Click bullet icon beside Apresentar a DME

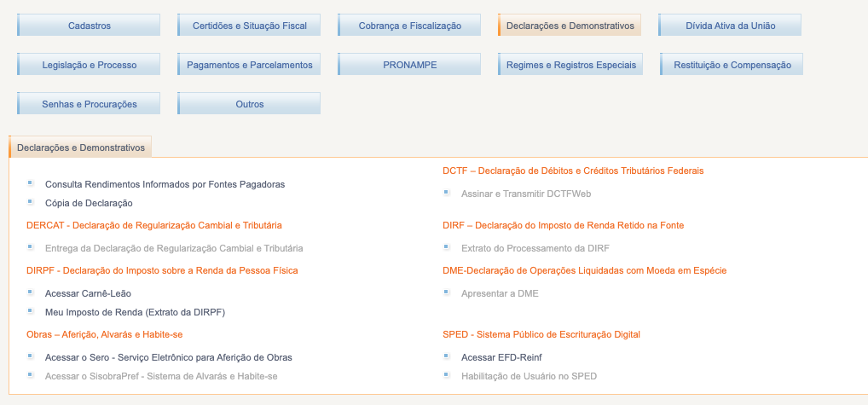pos(446,292)
